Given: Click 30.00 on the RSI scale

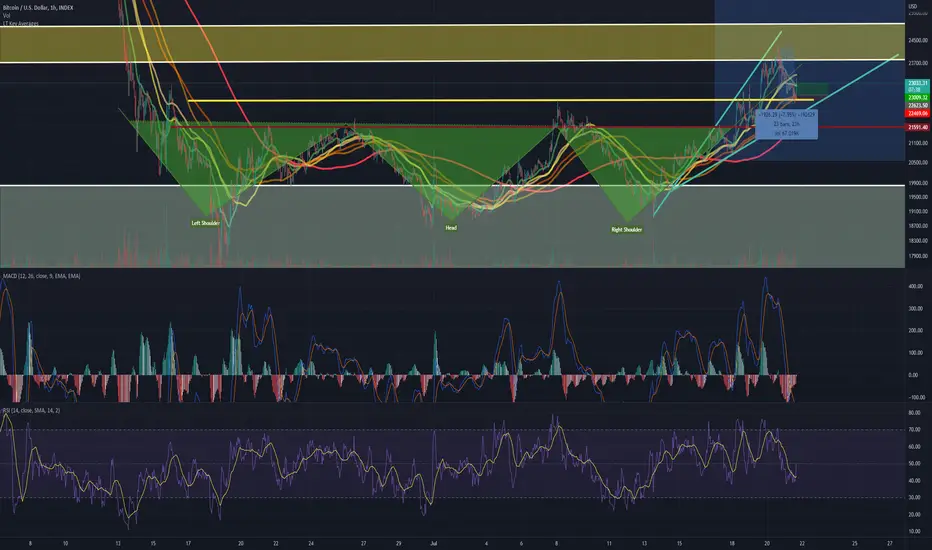Looking at the screenshot, I should (x=914, y=498).
